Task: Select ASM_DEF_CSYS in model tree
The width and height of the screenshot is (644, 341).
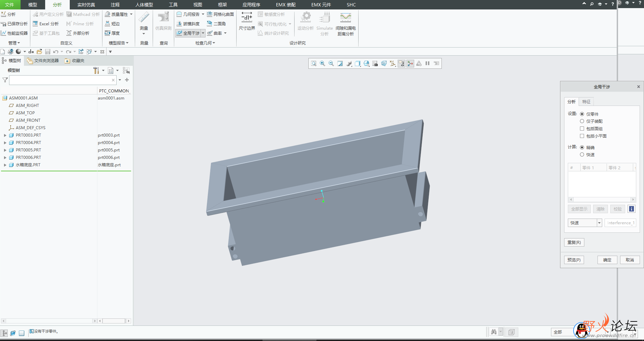Action: (27, 128)
